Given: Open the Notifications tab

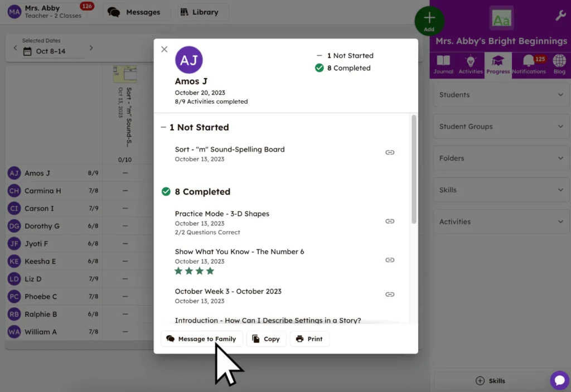Looking at the screenshot, I should point(529,65).
